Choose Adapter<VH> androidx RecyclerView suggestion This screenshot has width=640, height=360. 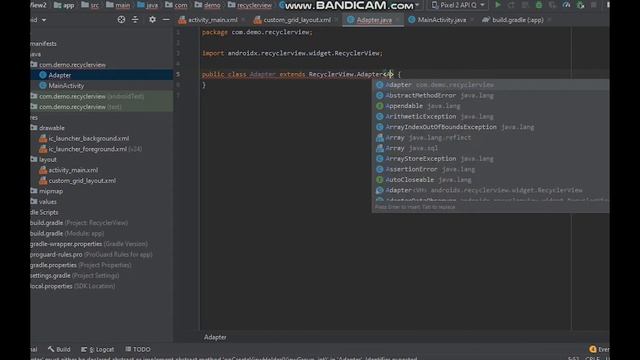(491, 190)
